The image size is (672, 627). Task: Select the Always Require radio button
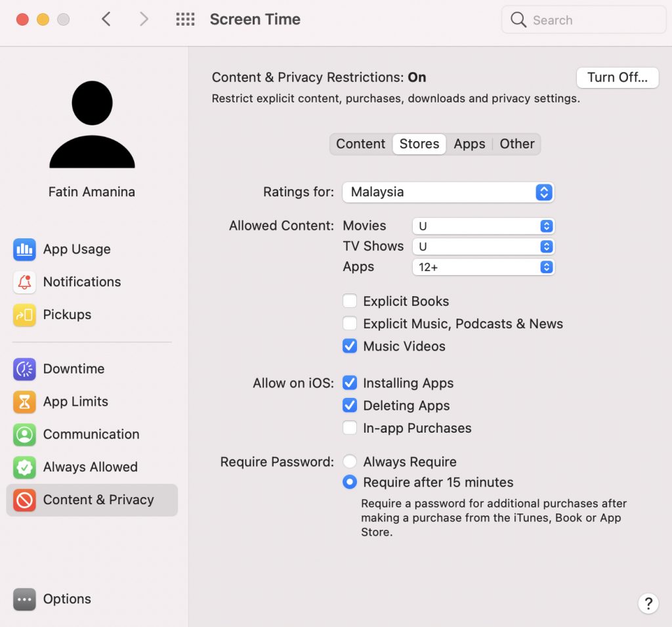coord(350,462)
